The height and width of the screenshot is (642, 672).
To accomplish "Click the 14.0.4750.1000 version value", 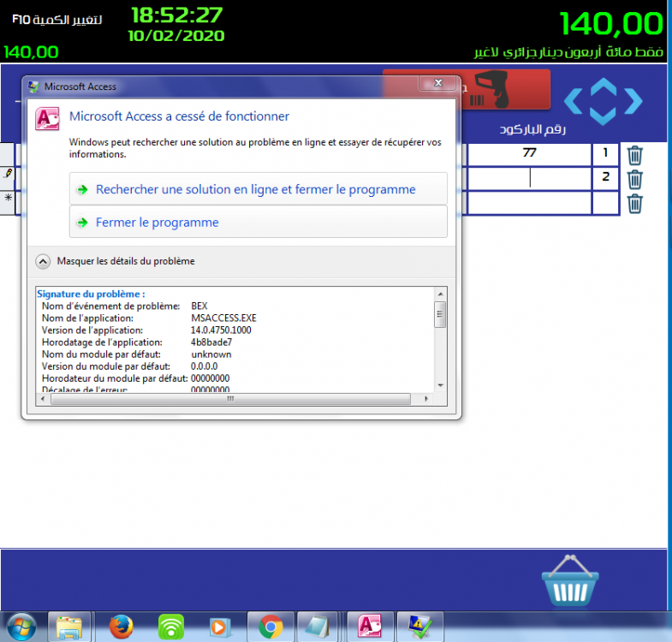I will (221, 330).
